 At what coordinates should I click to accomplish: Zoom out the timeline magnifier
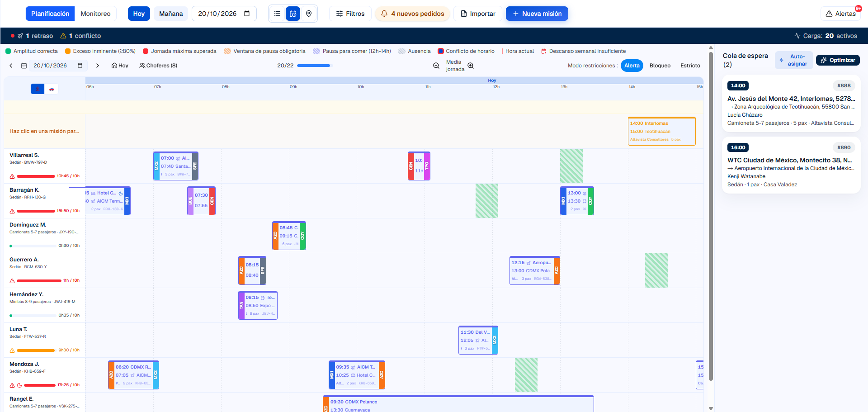[436, 66]
